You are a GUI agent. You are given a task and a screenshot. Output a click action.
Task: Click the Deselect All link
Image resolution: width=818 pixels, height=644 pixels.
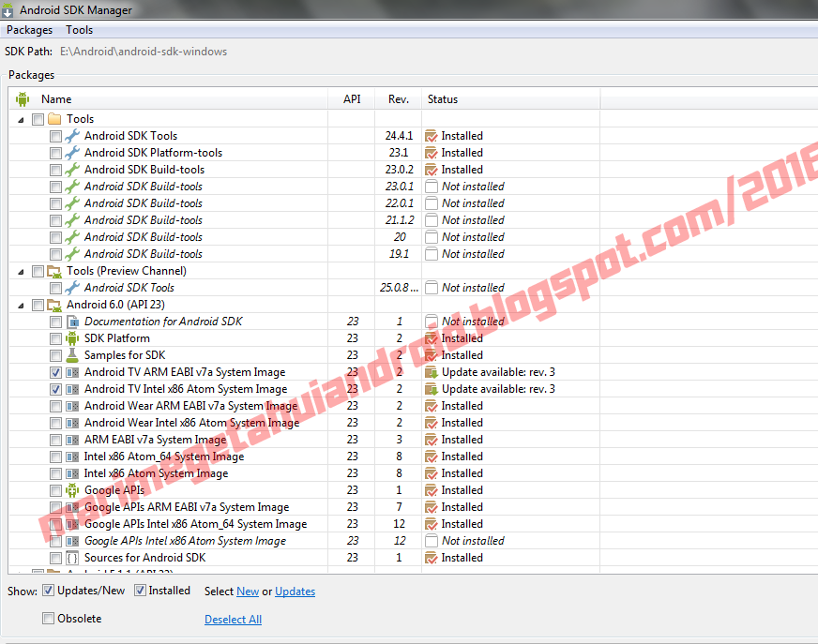point(234,620)
